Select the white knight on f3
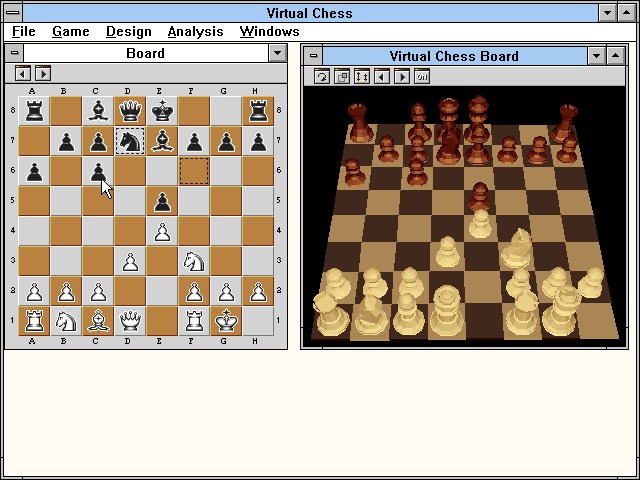 pos(194,261)
